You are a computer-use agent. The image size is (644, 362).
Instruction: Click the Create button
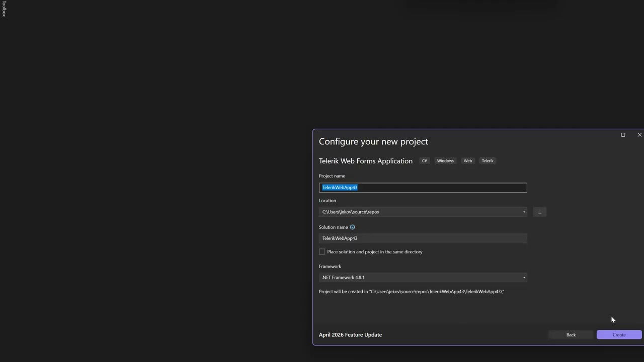pos(619,335)
